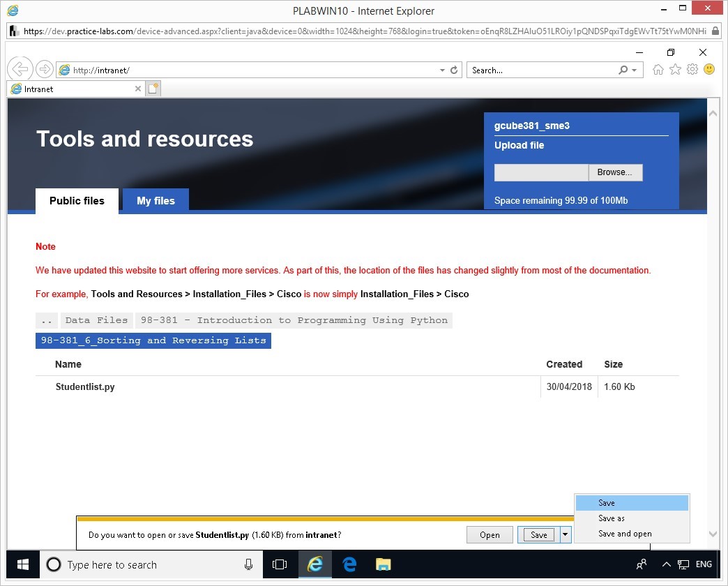Choose 'Save as' from the menu
This screenshot has width=728, height=586.
[611, 518]
